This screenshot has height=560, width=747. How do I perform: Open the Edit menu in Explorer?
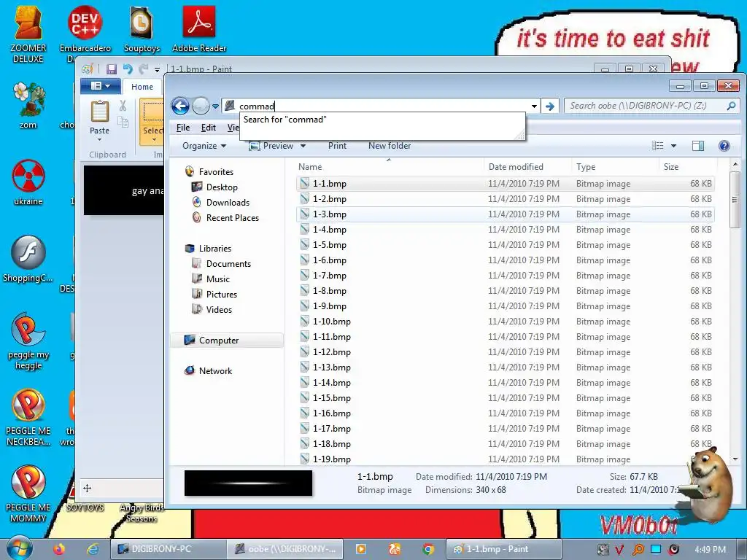coord(208,128)
